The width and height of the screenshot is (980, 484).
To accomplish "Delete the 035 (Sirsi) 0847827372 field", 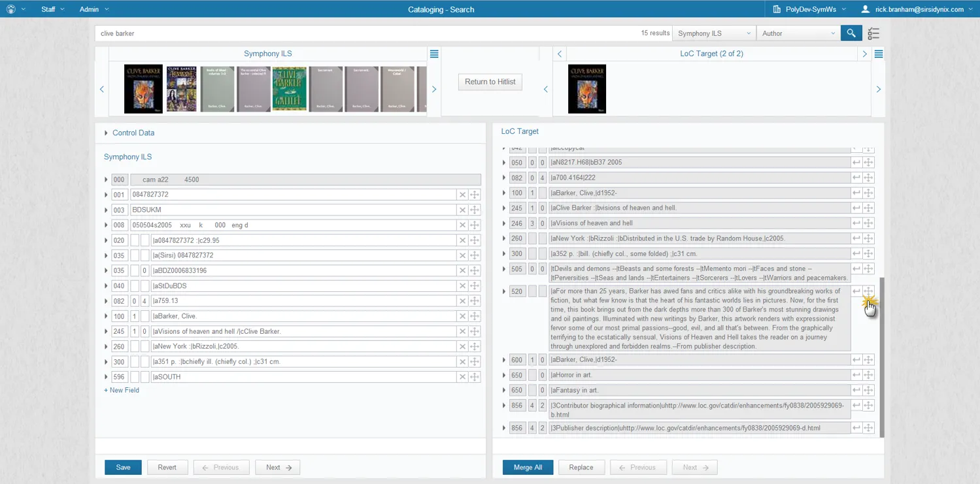I will 462,255.
